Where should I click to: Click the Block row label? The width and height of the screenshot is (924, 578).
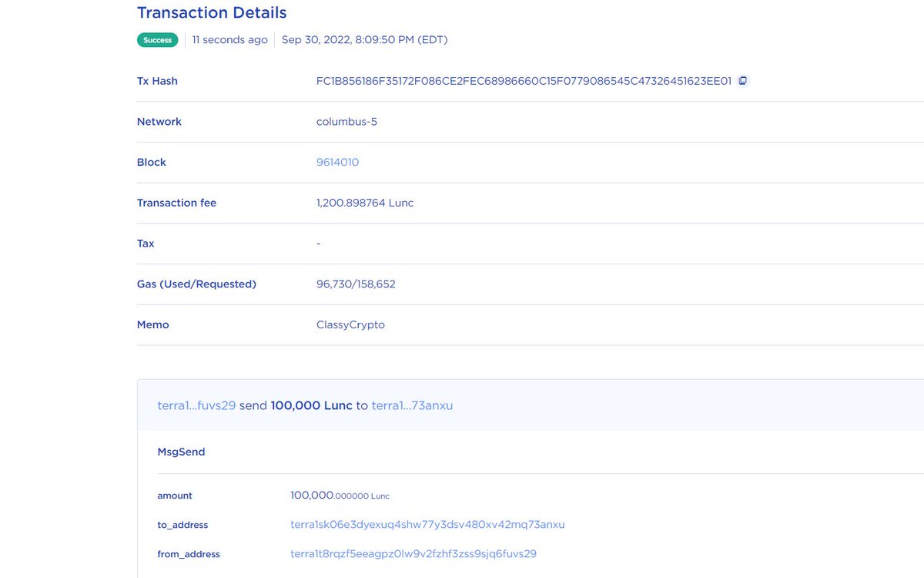152,163
